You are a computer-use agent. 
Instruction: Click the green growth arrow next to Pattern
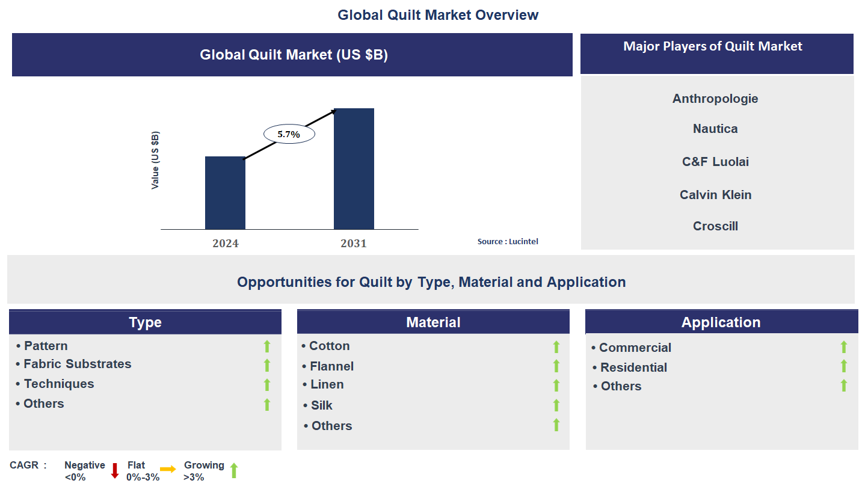point(266,346)
